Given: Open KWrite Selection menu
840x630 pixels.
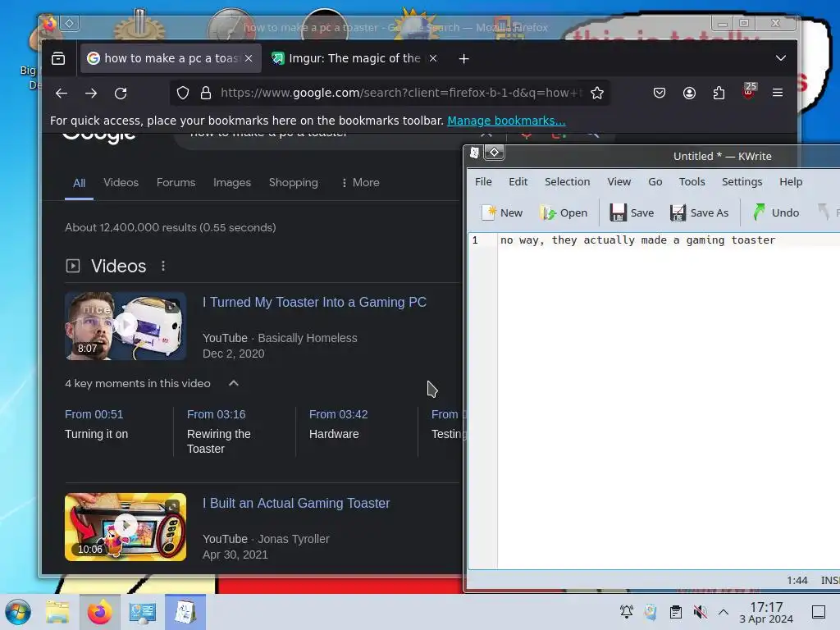Looking at the screenshot, I should coord(568,182).
